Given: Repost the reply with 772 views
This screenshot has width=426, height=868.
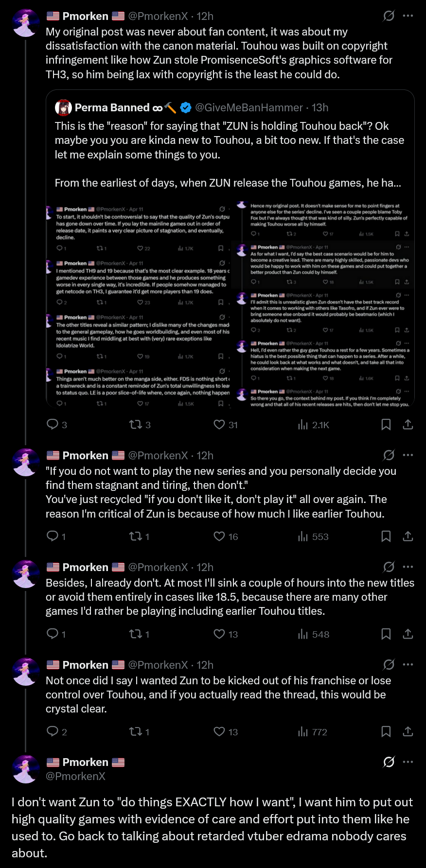Looking at the screenshot, I should [x=135, y=732].
